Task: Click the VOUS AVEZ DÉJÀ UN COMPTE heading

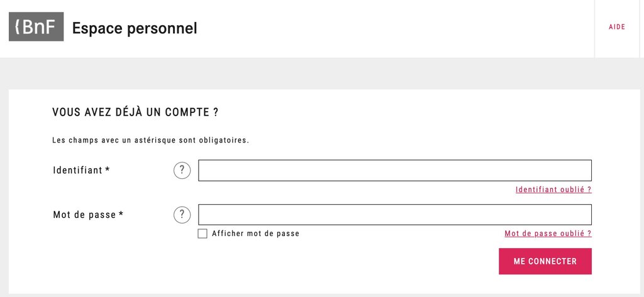Action: click(x=135, y=112)
